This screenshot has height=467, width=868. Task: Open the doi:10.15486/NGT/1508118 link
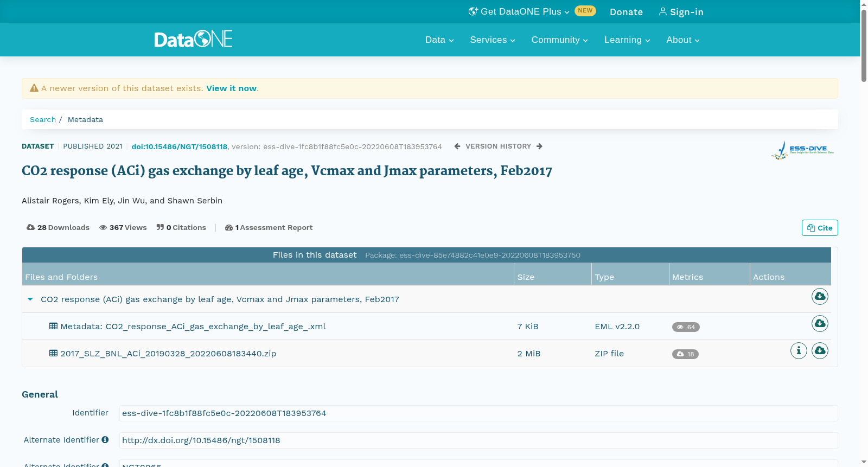tap(179, 147)
